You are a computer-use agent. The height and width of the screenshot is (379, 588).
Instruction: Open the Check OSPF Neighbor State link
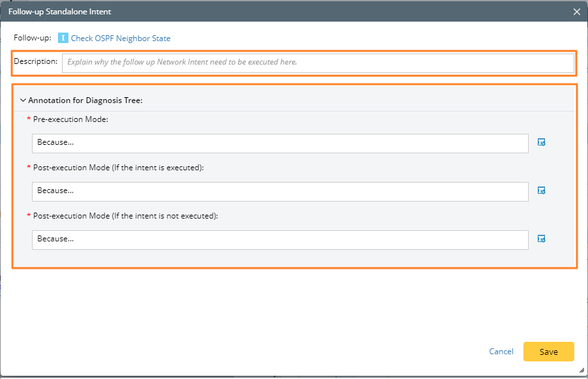pos(121,38)
